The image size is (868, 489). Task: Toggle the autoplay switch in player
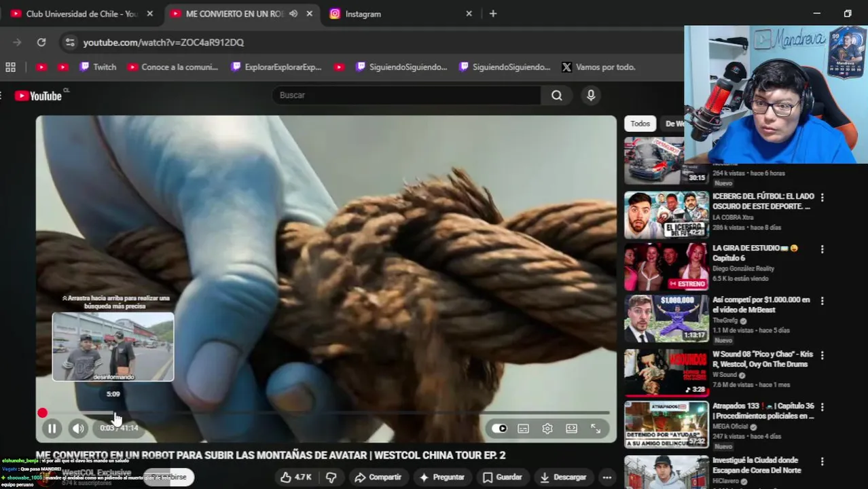[x=499, y=429]
